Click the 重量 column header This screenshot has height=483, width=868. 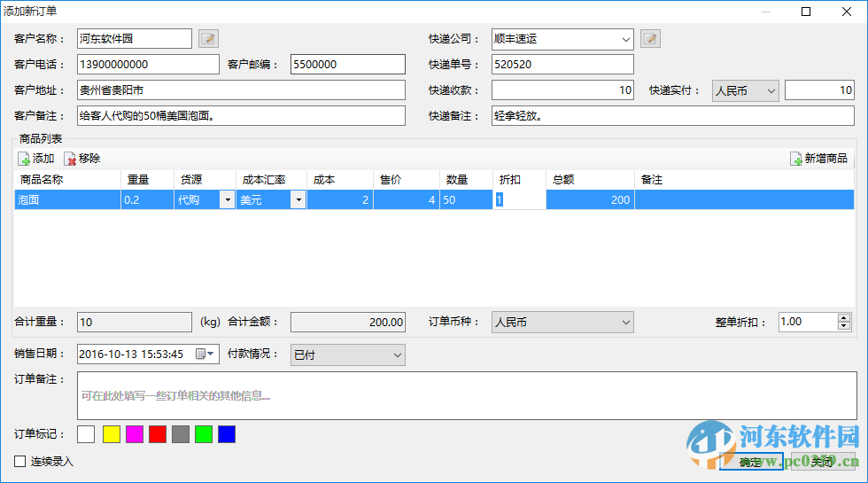click(147, 180)
